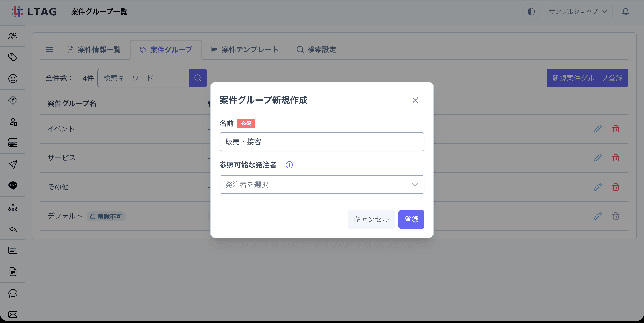The height and width of the screenshot is (323, 644).
Task: Switch to the 案件テンプレート tab
Action: pyautogui.click(x=244, y=49)
